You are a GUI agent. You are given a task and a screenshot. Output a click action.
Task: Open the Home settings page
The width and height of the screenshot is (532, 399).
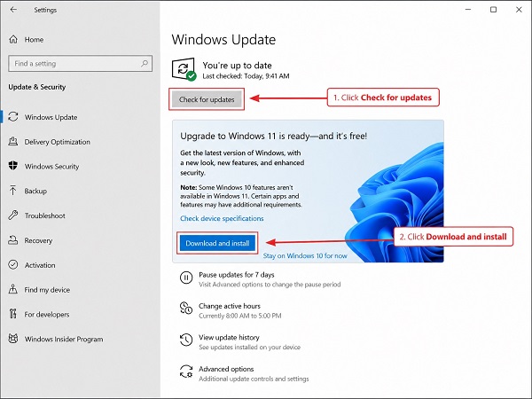[x=34, y=40]
